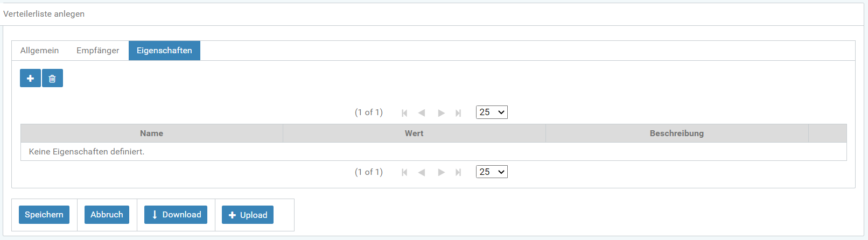Switch to the Empfänger tab

pyautogui.click(x=97, y=51)
